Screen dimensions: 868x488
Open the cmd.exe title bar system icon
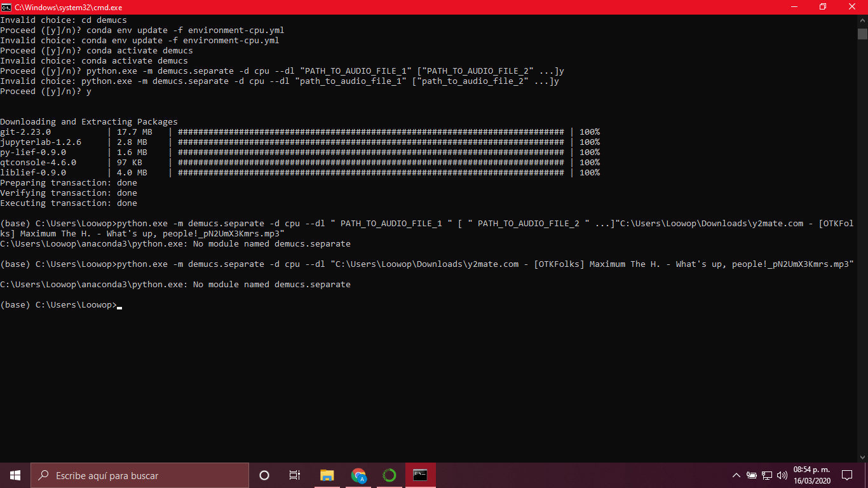(6, 7)
